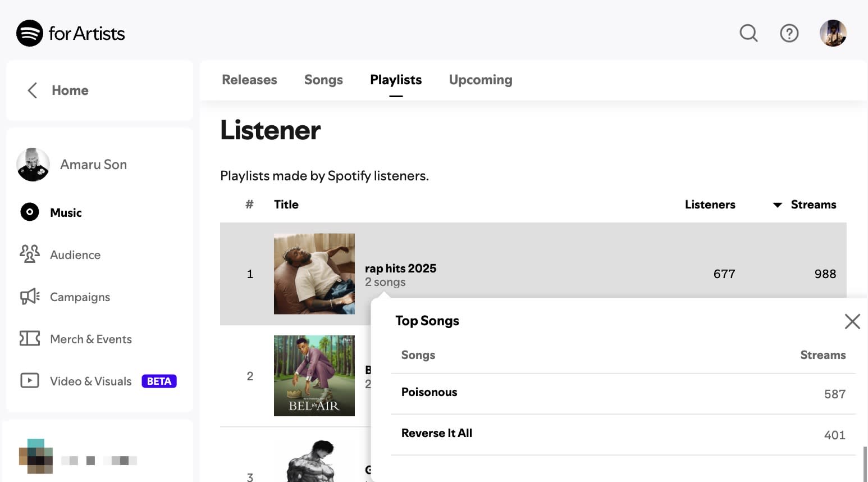Sort playlists by Listeners column
Screen dimensions: 868x482
[710, 204]
